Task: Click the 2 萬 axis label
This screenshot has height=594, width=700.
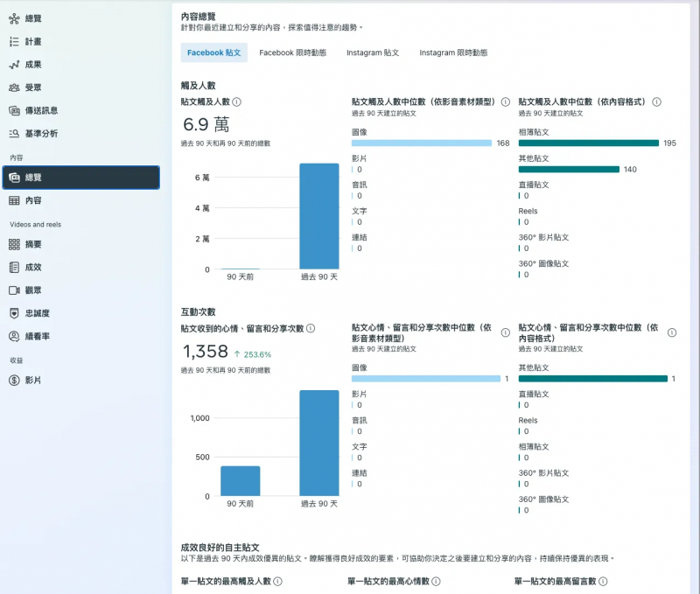Action: pyautogui.click(x=202, y=239)
